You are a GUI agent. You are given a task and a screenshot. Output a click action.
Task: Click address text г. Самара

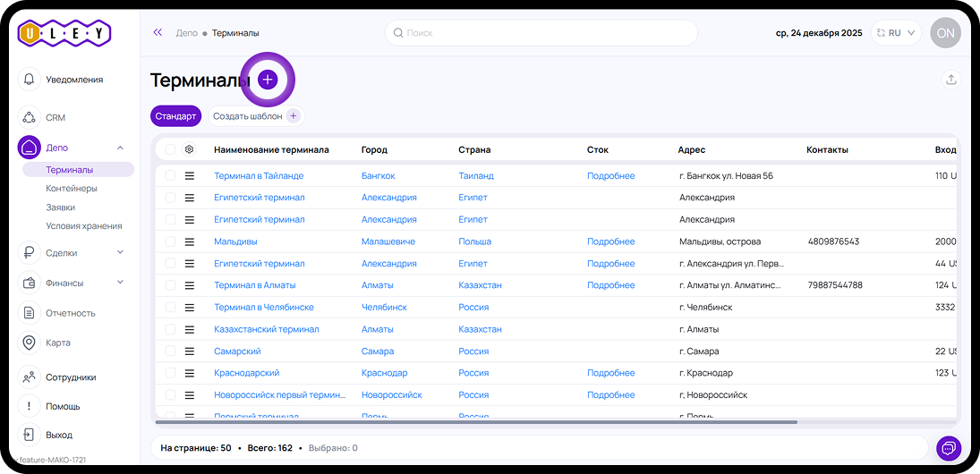[x=699, y=351]
